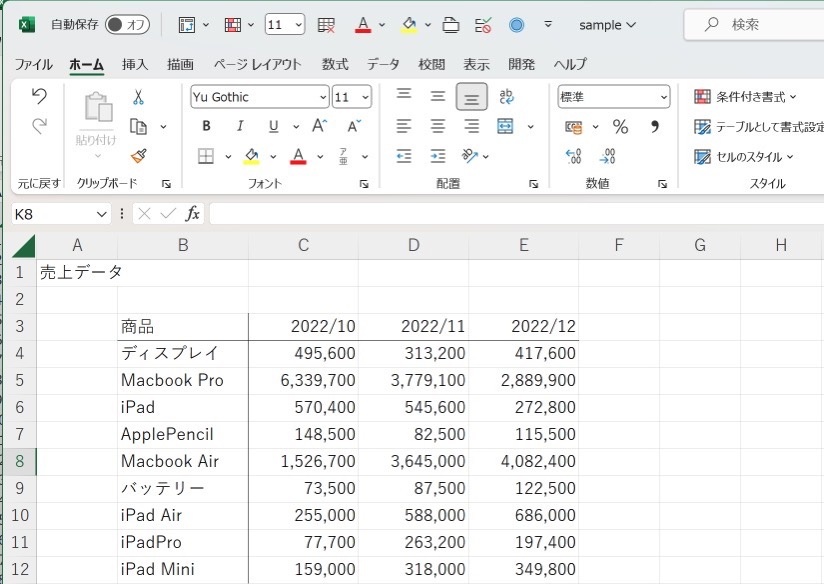This screenshot has height=584, width=824.
Task: Expand the fill color dropdown arrow in Font group
Action: pos(273,156)
